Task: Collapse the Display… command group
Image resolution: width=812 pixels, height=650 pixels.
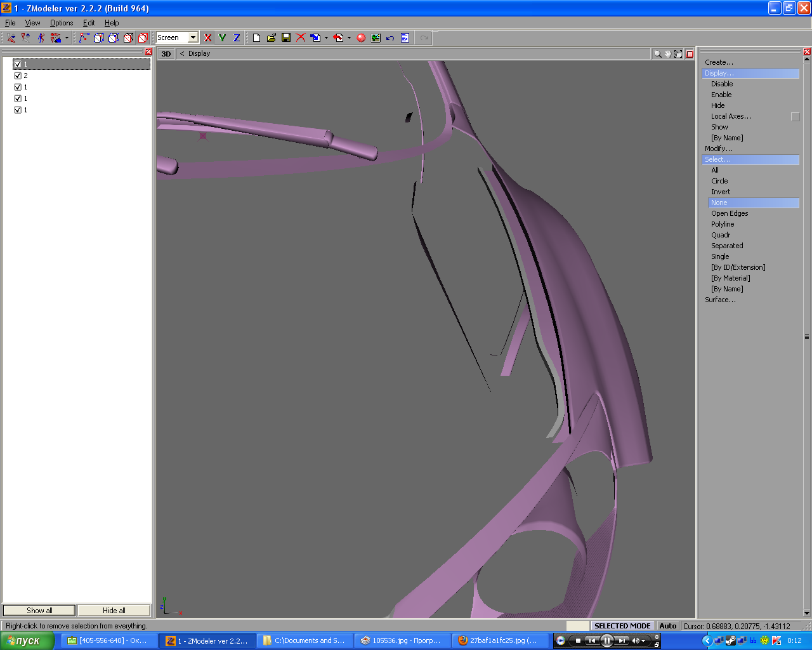Action: click(750, 73)
